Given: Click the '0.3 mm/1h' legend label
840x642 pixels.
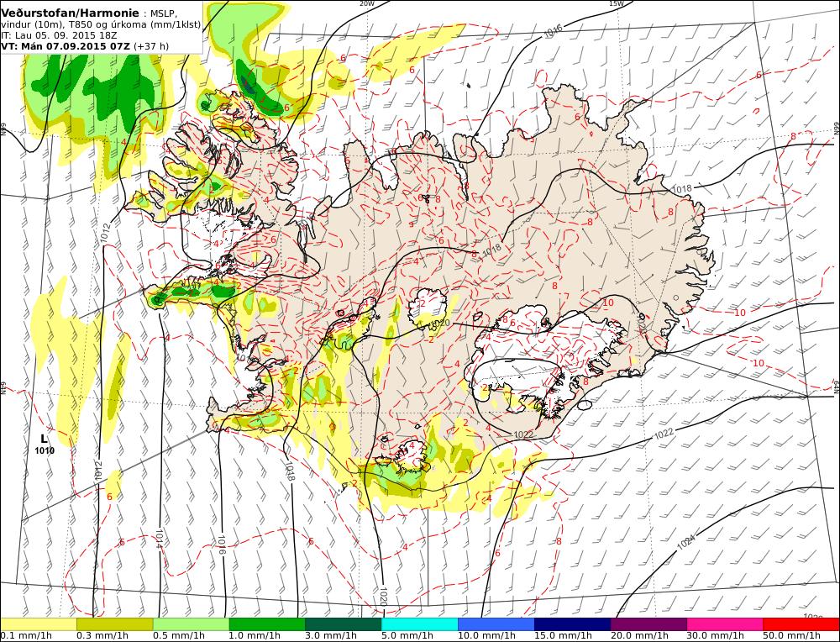Looking at the screenshot, I should (102, 636).
